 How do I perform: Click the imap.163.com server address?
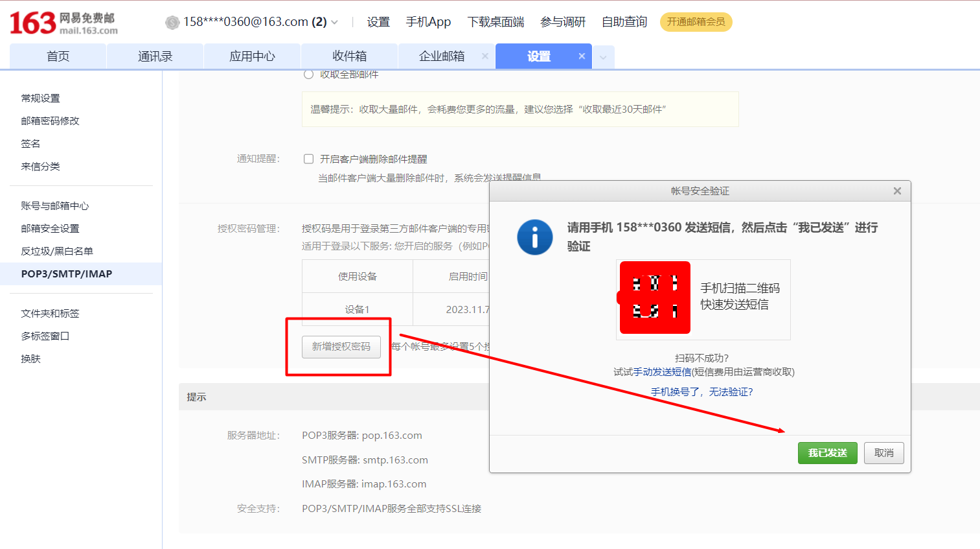394,484
